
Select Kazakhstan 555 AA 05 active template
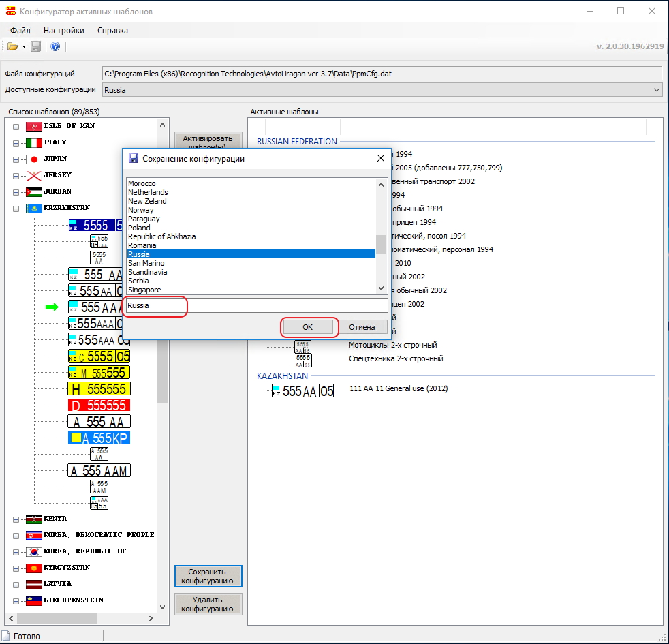(302, 390)
